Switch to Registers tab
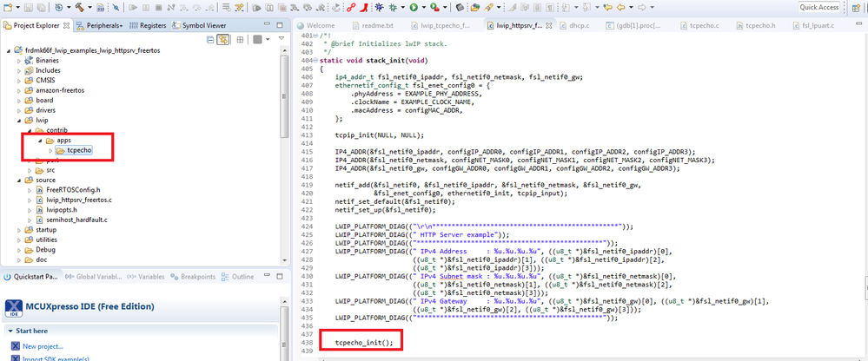Image resolution: width=868 pixels, height=361 pixels. pos(149,25)
